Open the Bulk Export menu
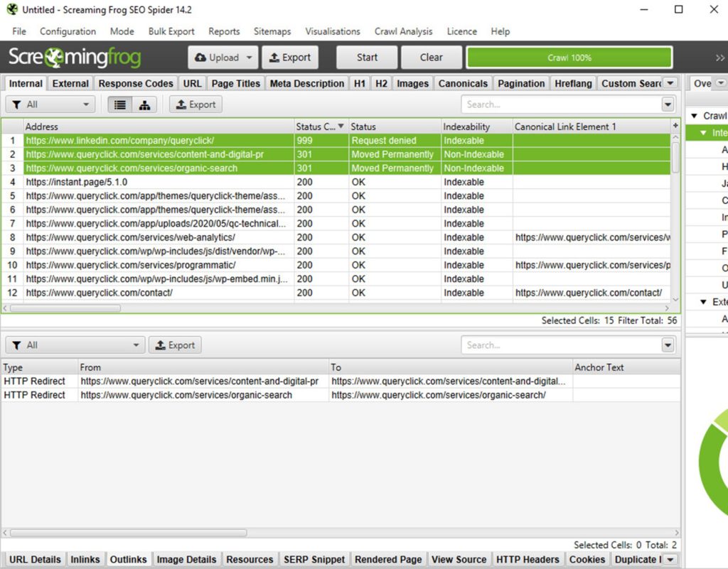 point(171,31)
